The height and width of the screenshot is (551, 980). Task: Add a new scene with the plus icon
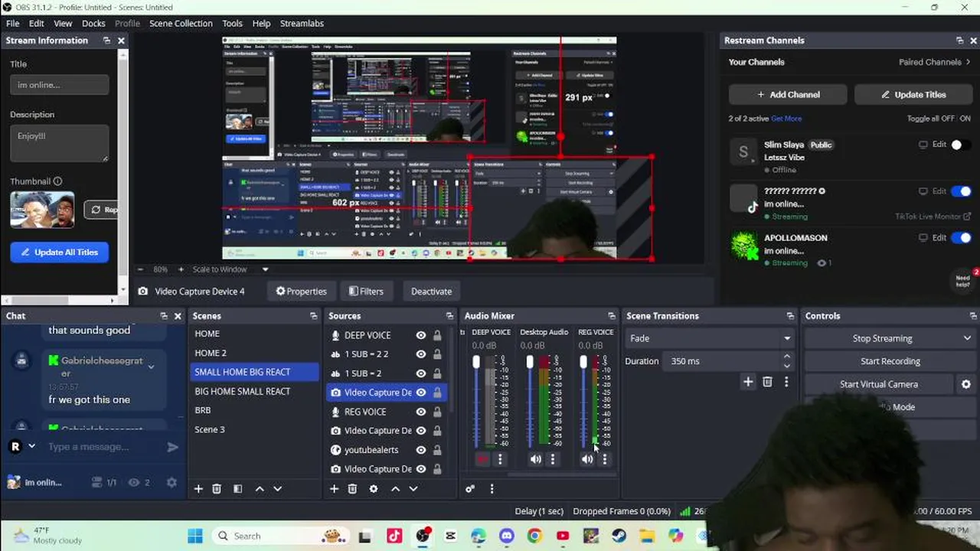(198, 488)
